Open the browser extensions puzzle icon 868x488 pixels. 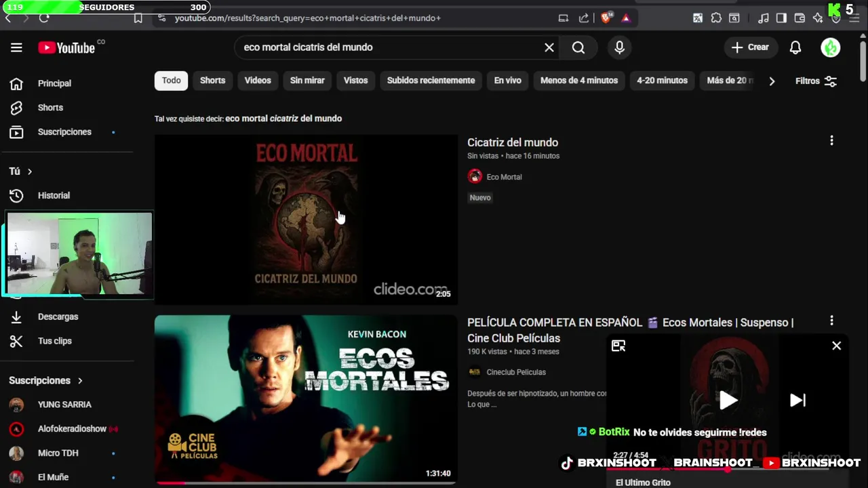point(716,18)
